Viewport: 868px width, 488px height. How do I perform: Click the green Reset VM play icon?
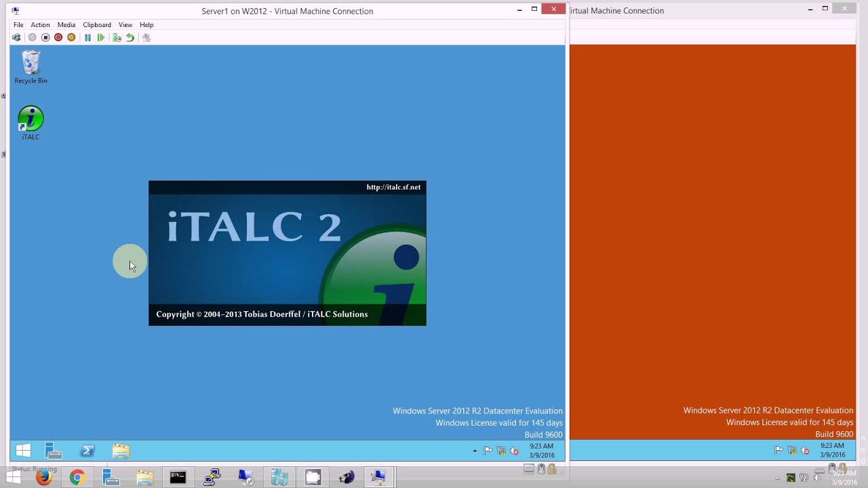101,38
